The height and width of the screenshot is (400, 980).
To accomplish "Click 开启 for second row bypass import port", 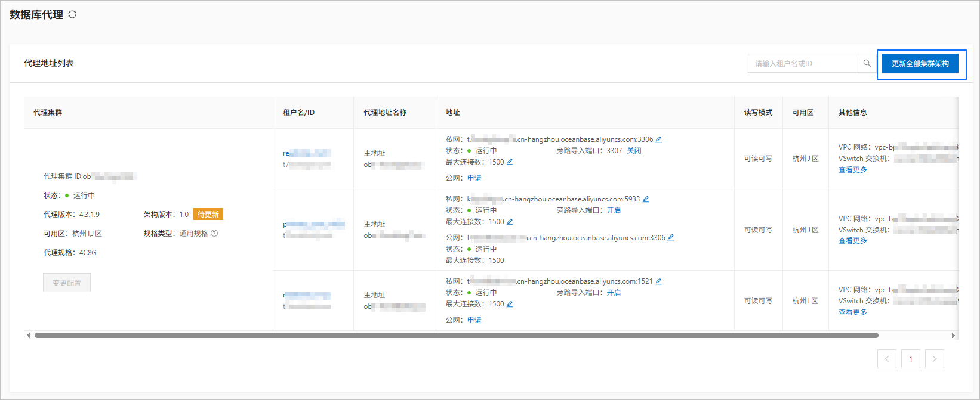I will (614, 210).
